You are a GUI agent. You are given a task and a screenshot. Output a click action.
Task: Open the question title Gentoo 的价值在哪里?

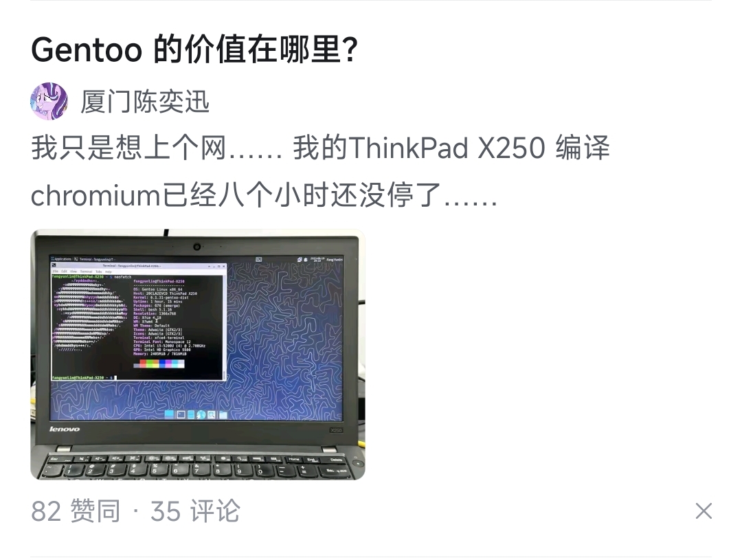tap(194, 49)
